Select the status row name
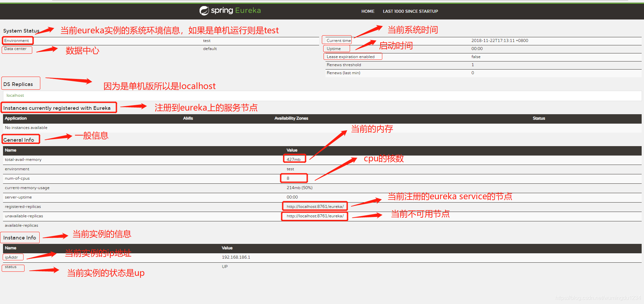 10,267
